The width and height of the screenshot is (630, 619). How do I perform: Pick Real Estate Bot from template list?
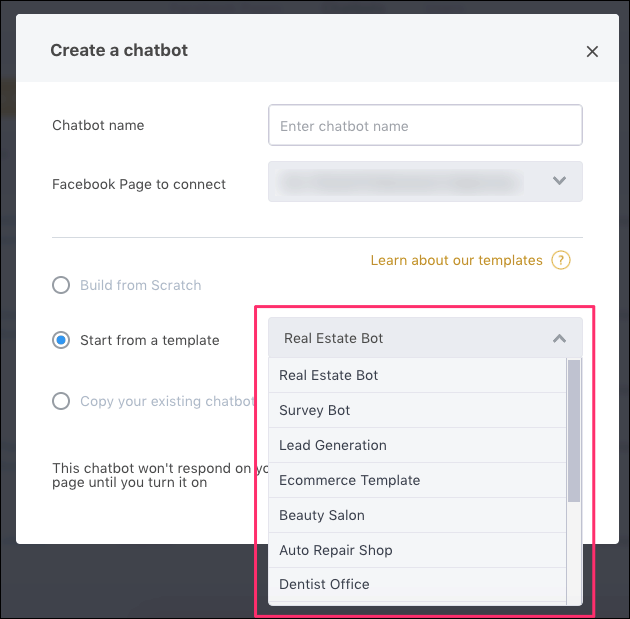click(417, 375)
